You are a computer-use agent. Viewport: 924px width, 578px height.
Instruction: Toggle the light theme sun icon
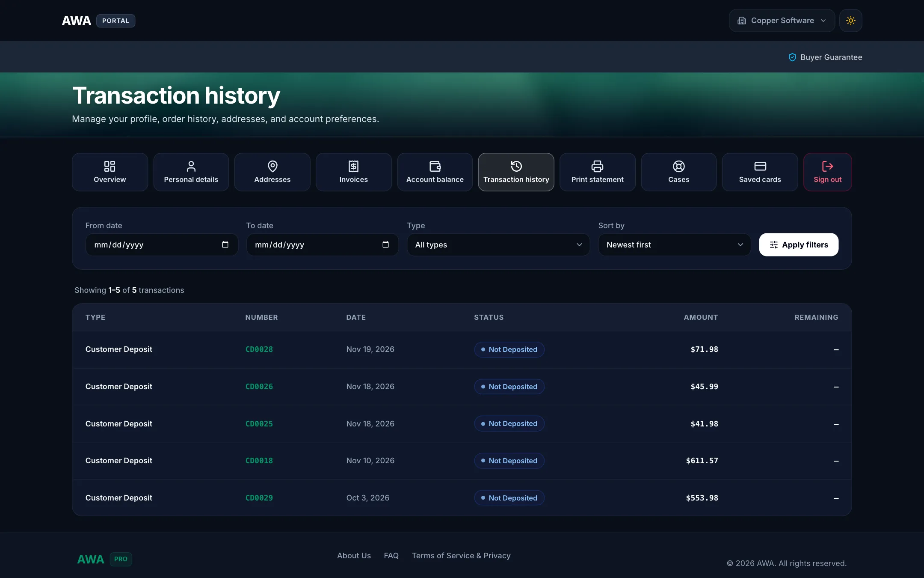(x=850, y=21)
